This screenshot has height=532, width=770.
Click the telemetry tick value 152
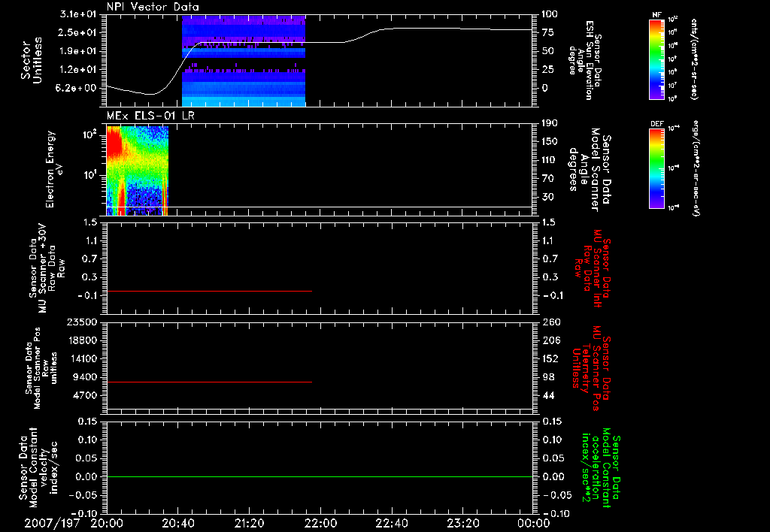pos(550,358)
